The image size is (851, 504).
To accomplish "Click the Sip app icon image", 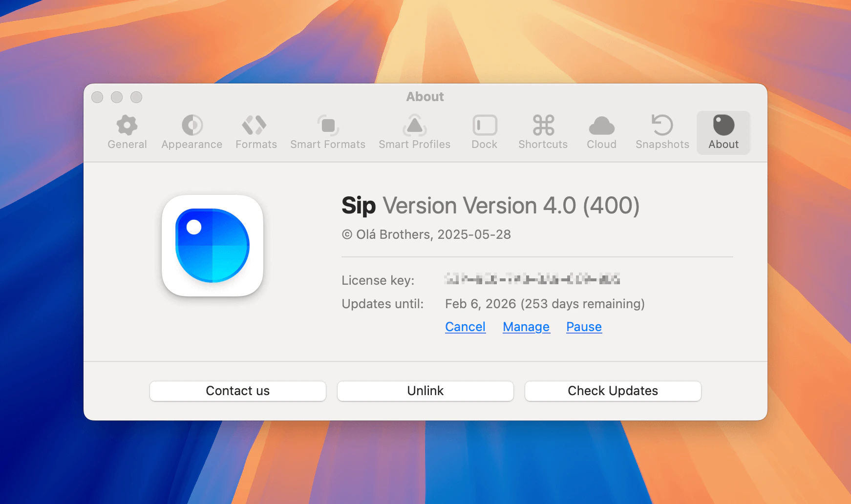I will pos(213,246).
